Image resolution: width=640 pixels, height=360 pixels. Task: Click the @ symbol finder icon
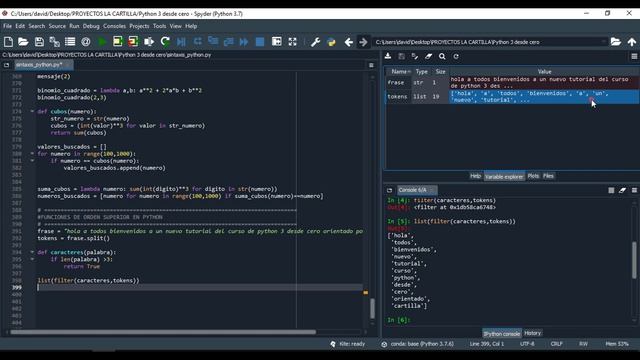point(86,42)
